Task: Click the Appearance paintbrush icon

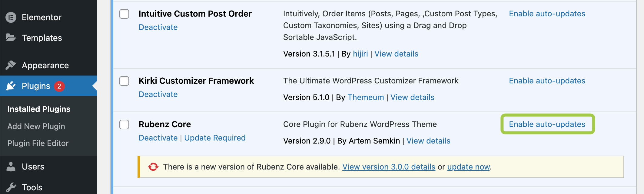Action: pyautogui.click(x=11, y=65)
